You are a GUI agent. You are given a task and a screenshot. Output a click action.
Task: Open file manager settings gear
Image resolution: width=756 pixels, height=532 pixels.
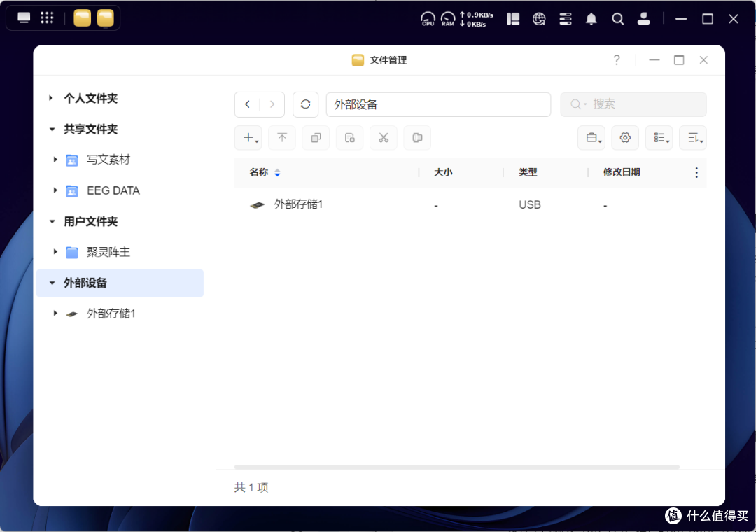pyautogui.click(x=625, y=138)
